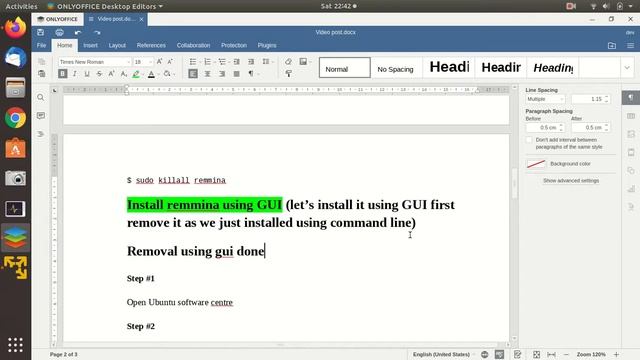Open paragraph line spacing menu in ribbon

(266, 62)
